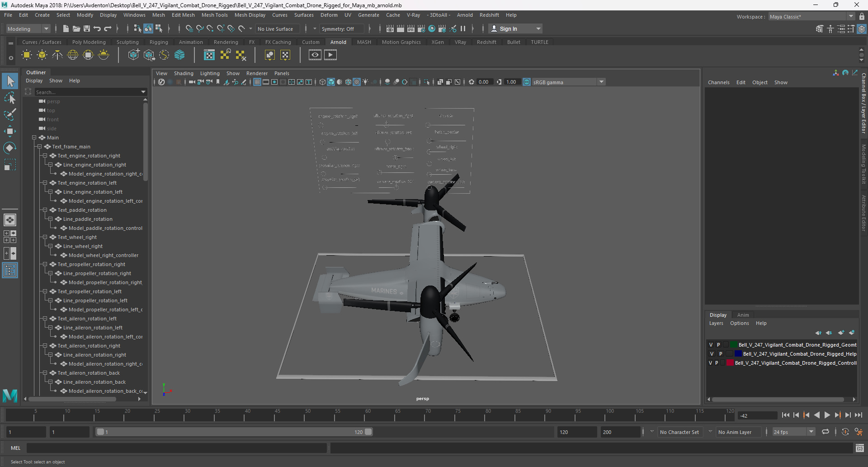Click the Arnold skydome light shelf icon

(73, 55)
